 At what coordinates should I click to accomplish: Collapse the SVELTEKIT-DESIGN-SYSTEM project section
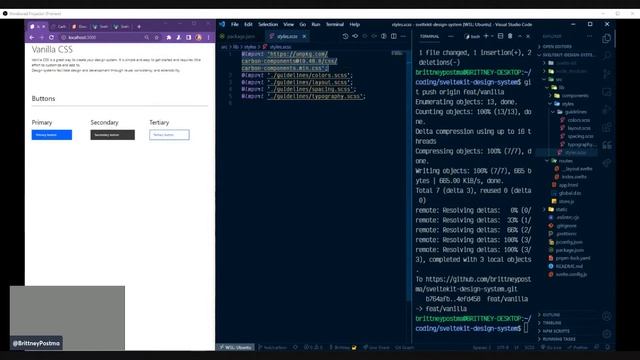[x=566, y=55]
